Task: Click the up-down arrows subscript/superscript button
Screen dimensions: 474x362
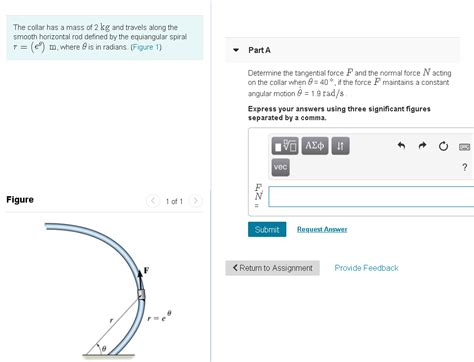Action: pyautogui.click(x=340, y=146)
